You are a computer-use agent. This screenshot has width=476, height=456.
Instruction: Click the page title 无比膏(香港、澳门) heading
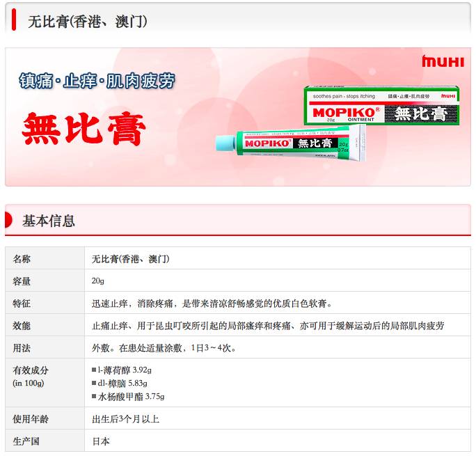point(88,22)
